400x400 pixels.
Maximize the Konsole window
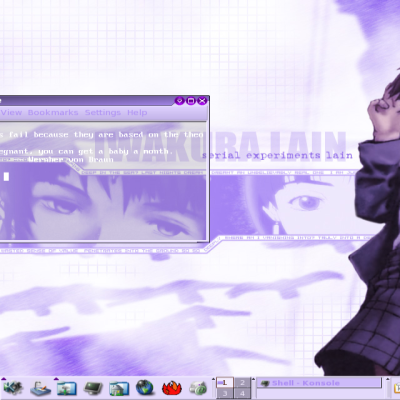(191, 101)
